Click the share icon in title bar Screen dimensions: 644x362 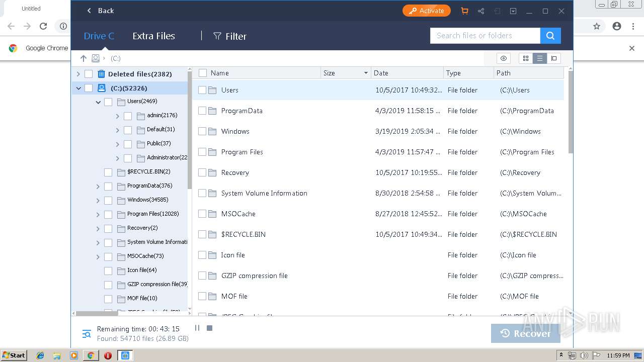(x=481, y=11)
